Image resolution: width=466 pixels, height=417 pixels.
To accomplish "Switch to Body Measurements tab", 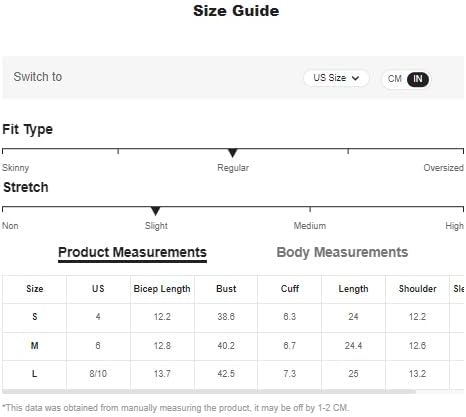I will pos(342,252).
